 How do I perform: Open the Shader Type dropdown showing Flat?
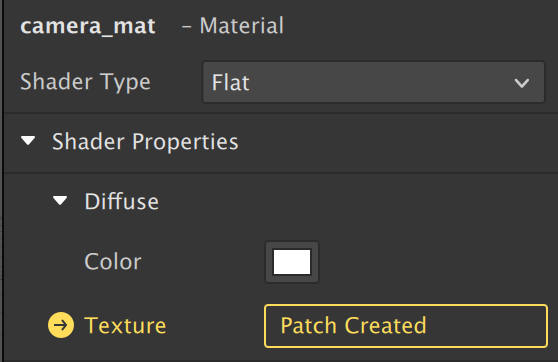373,82
